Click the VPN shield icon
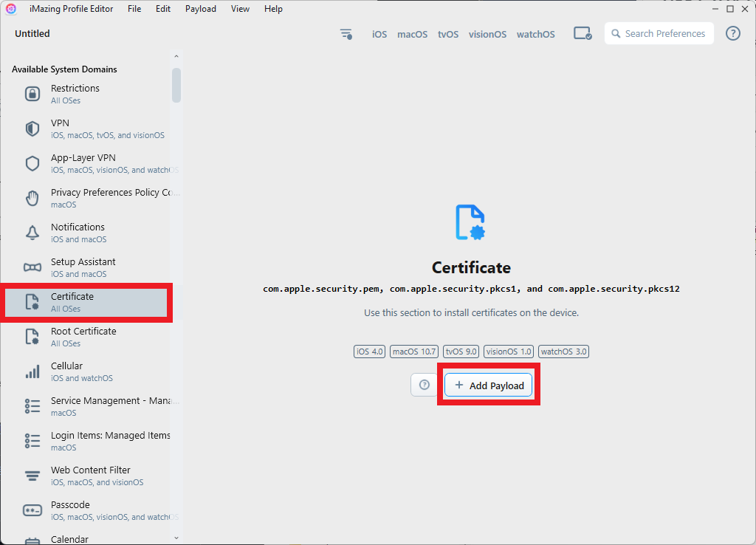The image size is (756, 545). click(x=32, y=128)
